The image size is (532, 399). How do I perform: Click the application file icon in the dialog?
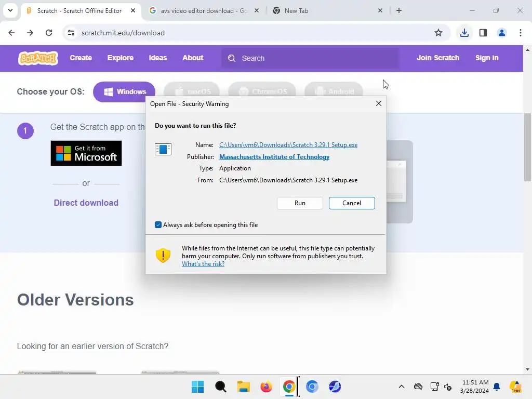click(x=163, y=149)
